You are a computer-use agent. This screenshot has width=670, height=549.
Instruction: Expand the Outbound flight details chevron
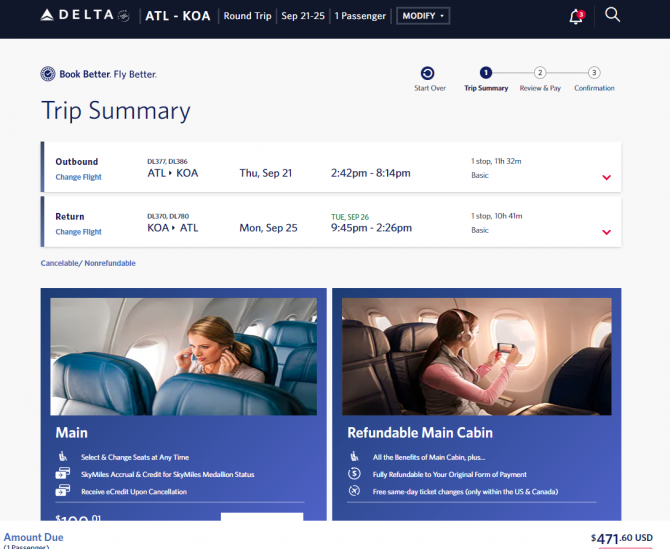(x=606, y=177)
